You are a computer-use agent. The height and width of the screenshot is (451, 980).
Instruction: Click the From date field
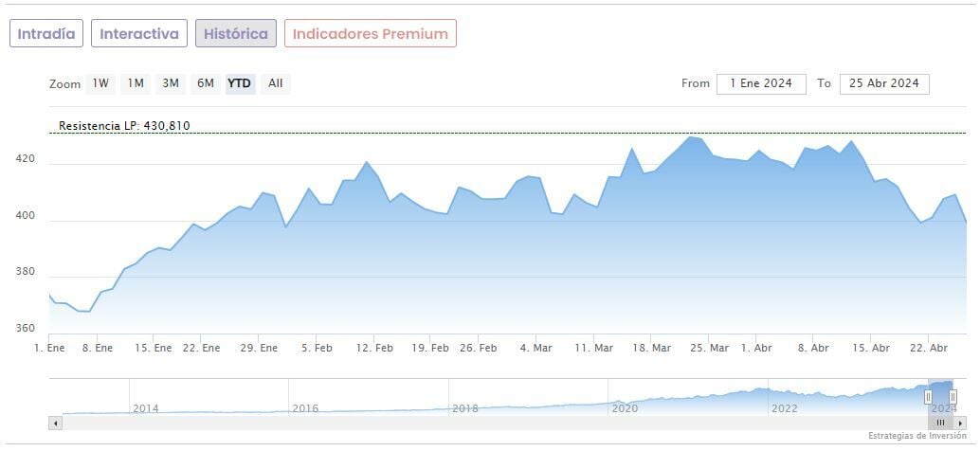(761, 83)
